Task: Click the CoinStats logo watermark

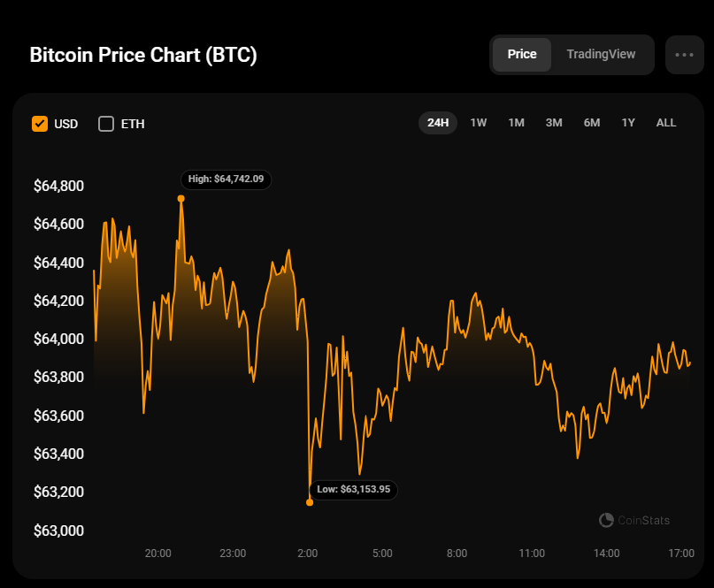Action: point(634,520)
